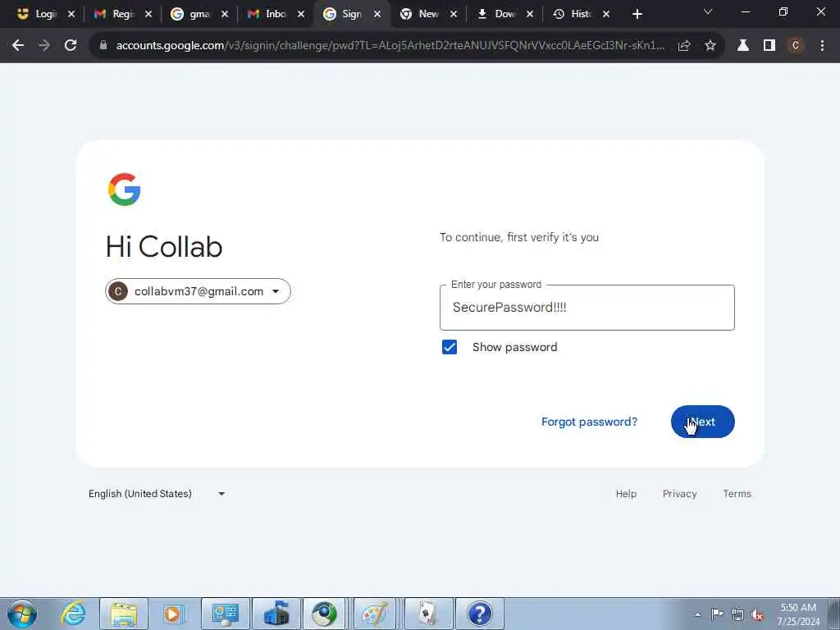This screenshot has width=840, height=630.
Task: Open the Help question mark taskbar icon
Action: click(x=479, y=614)
